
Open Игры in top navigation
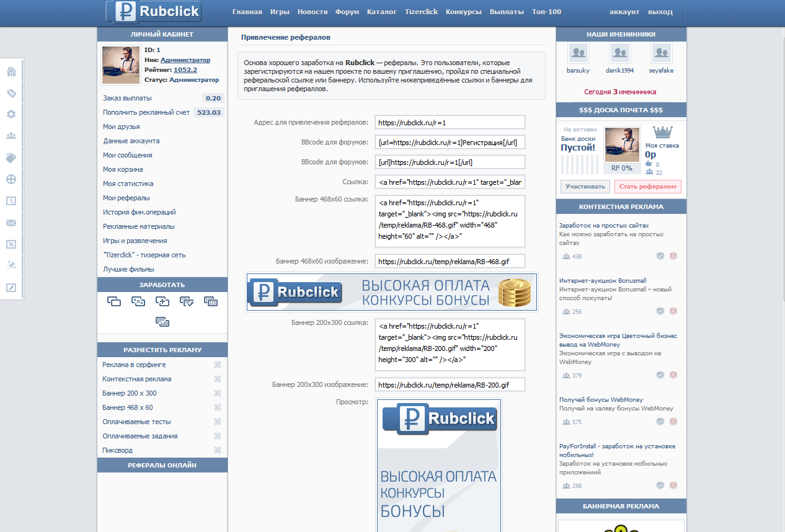[x=280, y=12]
